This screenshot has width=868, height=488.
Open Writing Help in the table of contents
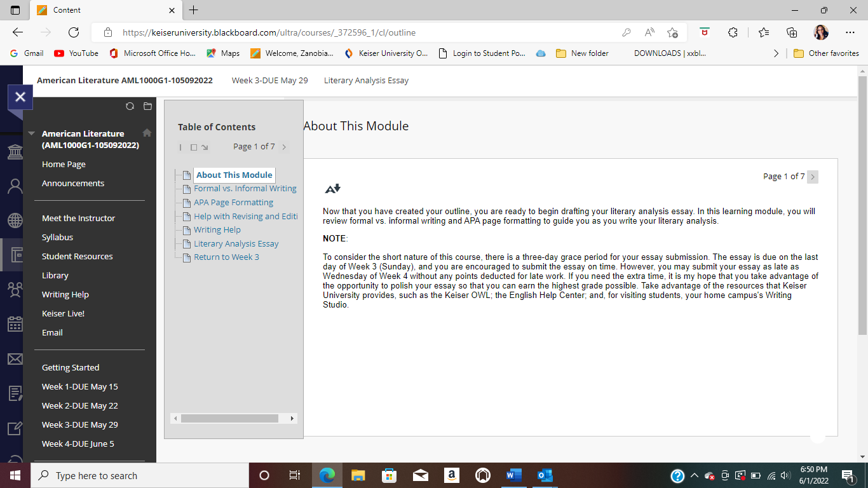pyautogui.click(x=217, y=230)
